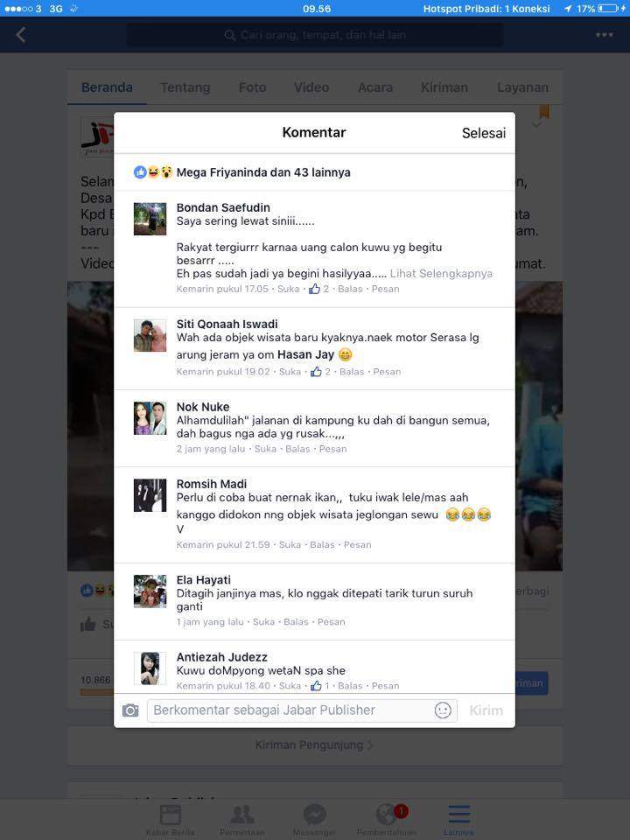The height and width of the screenshot is (840, 630).
Task: Expand comment with Lihat Selengkapnya
Action: [441, 273]
